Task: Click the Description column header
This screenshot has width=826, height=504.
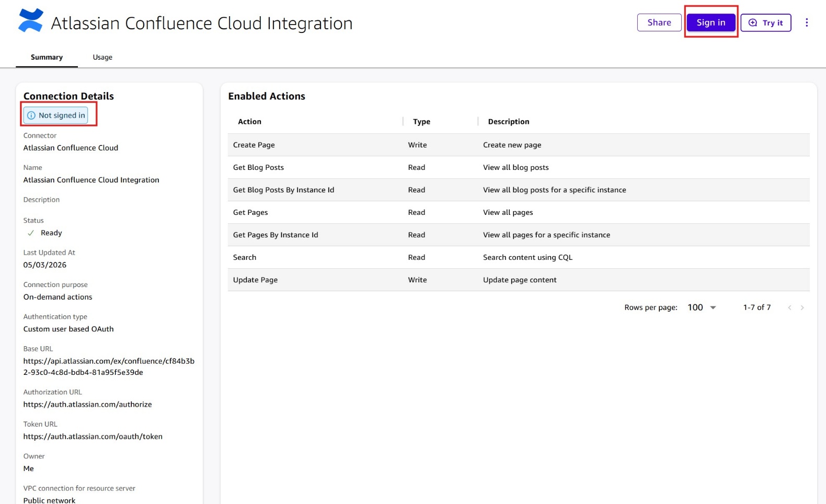Action: coord(508,122)
